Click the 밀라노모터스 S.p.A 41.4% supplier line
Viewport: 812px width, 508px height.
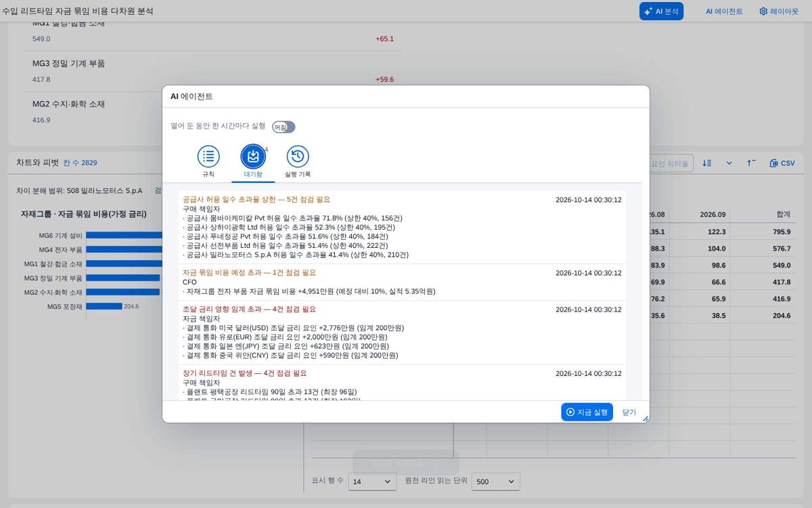pos(296,255)
